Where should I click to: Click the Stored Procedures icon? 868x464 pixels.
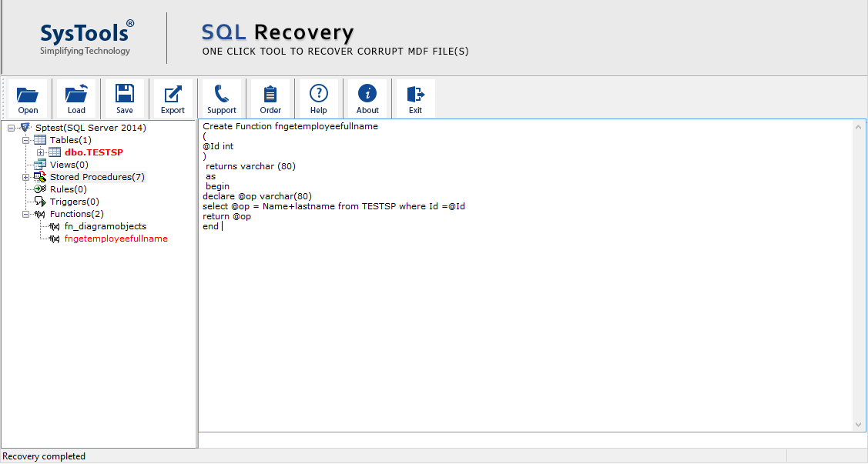[40, 177]
